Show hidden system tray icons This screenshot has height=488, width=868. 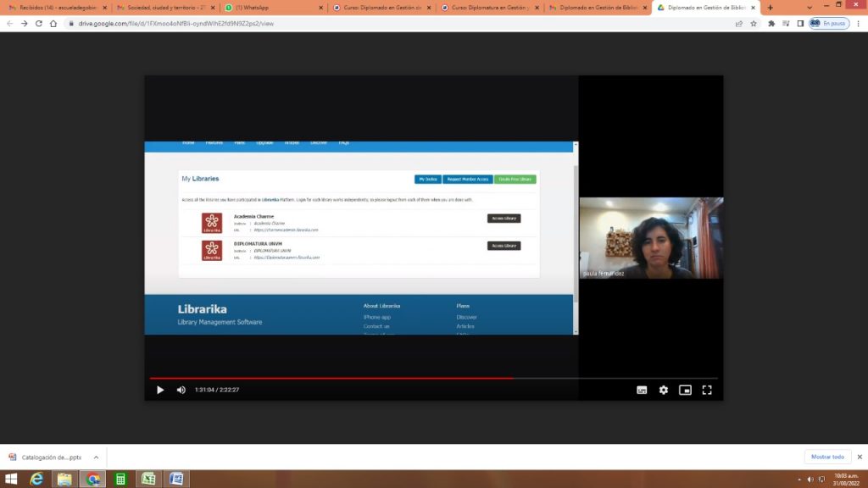coord(799,480)
